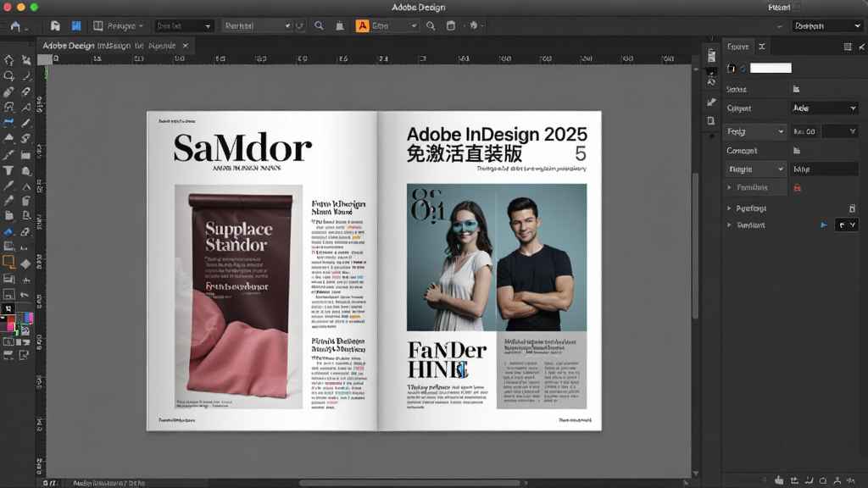Click the page icon in vertical panel strip
Screen dimensions: 868x488
(x=711, y=120)
